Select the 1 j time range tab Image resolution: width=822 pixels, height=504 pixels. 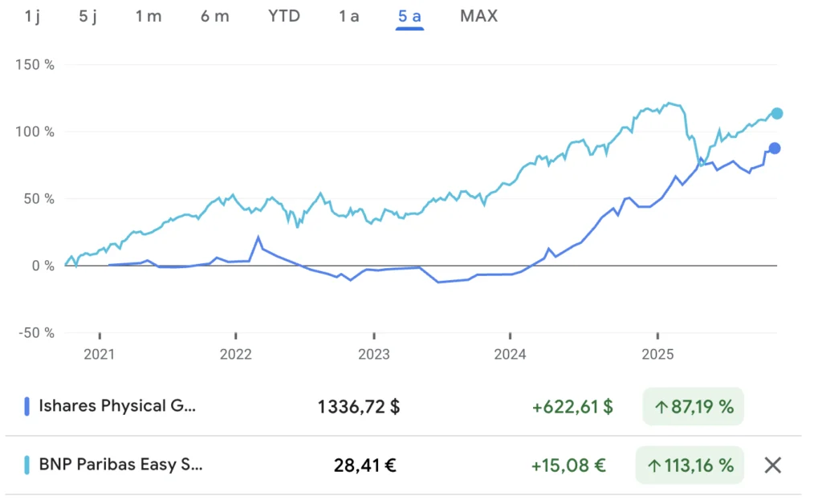[x=32, y=16]
